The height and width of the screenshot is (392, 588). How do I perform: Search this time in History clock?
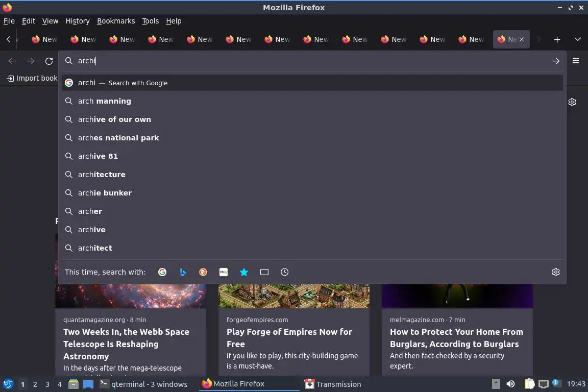285,272
